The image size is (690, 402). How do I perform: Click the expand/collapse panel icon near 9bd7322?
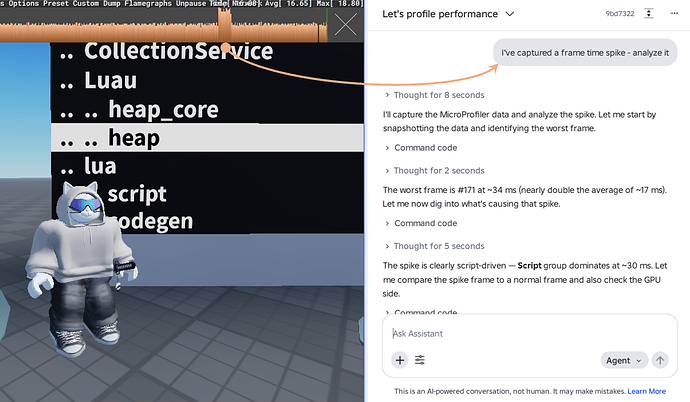tap(649, 14)
